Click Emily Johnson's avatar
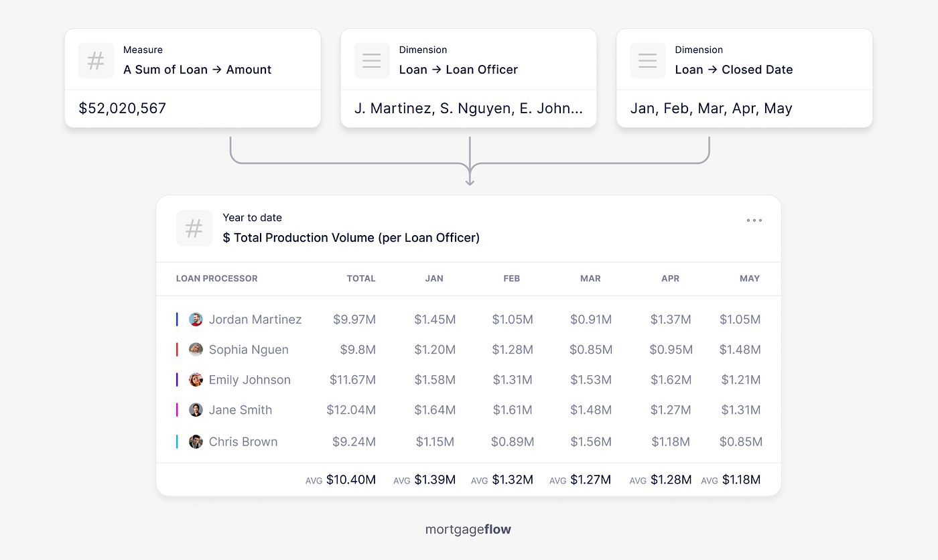The height and width of the screenshot is (560, 938). click(196, 380)
